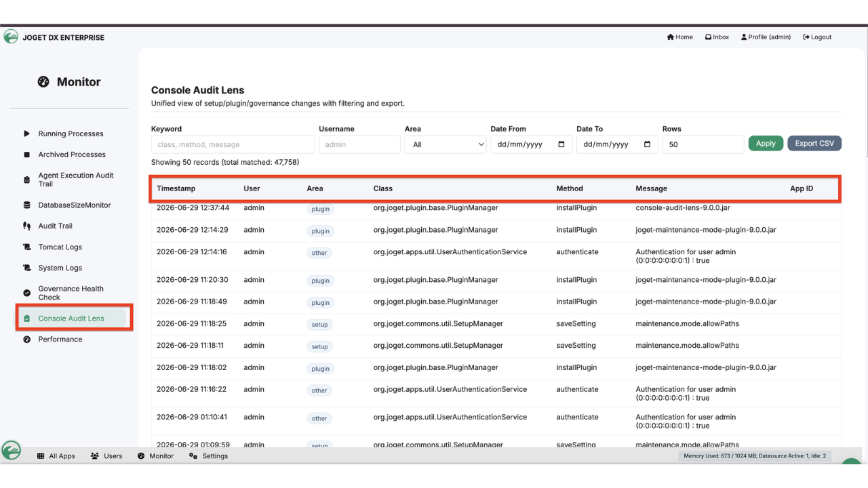Click the Governance Health Check icon
The image size is (868, 488).
tap(26, 293)
